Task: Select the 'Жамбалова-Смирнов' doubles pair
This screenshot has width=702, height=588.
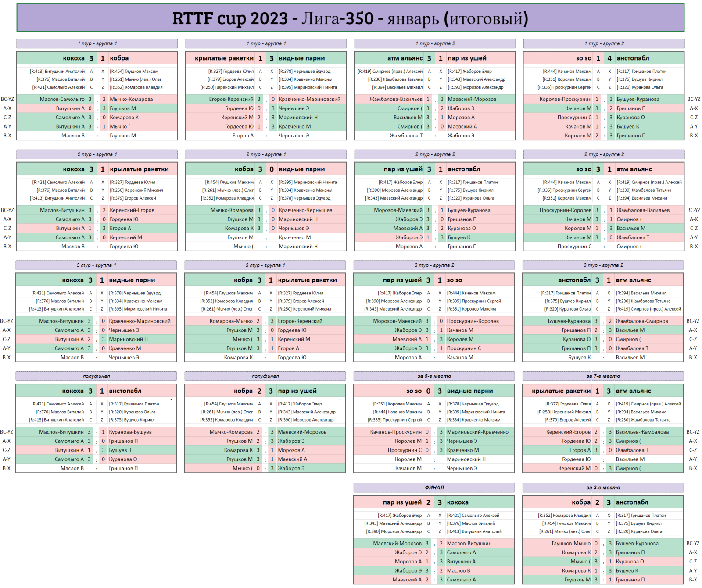Action: (x=642, y=321)
